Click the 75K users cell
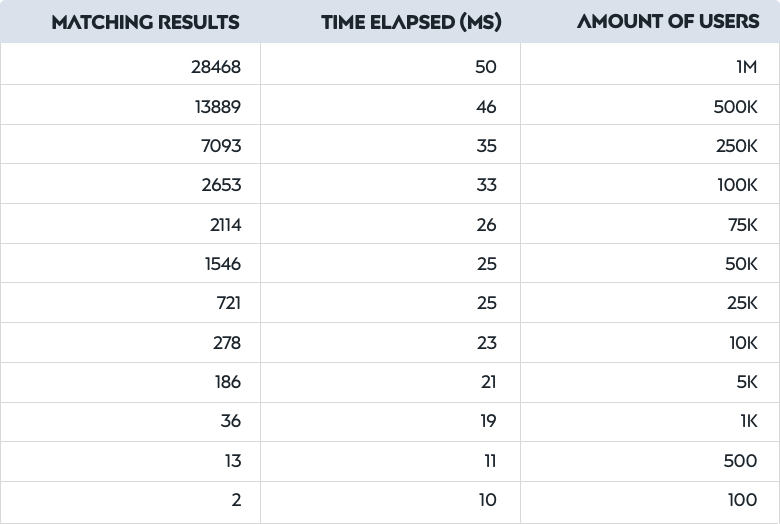The image size is (780, 524). coord(650,223)
